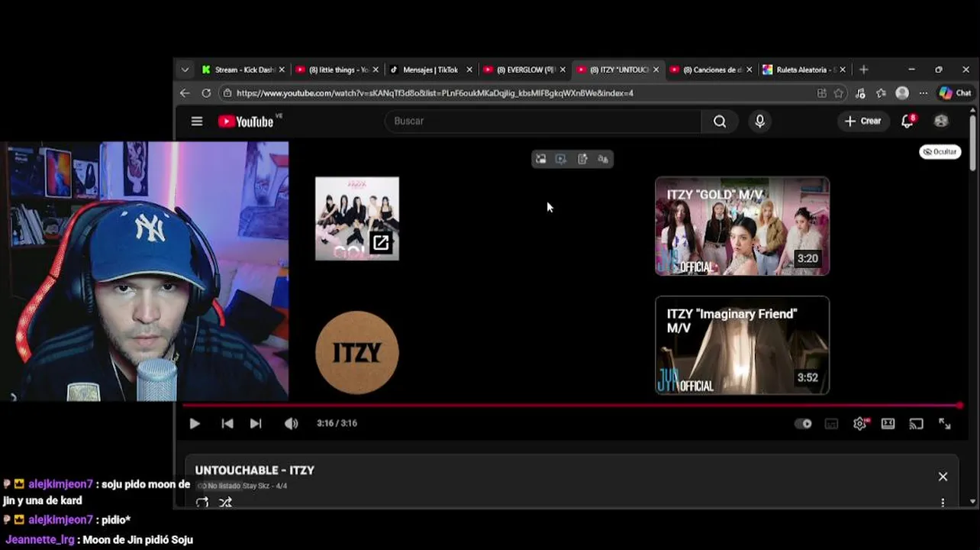Click second icon in floating overlay toolbar
This screenshot has height=550, width=980.
coord(561,159)
